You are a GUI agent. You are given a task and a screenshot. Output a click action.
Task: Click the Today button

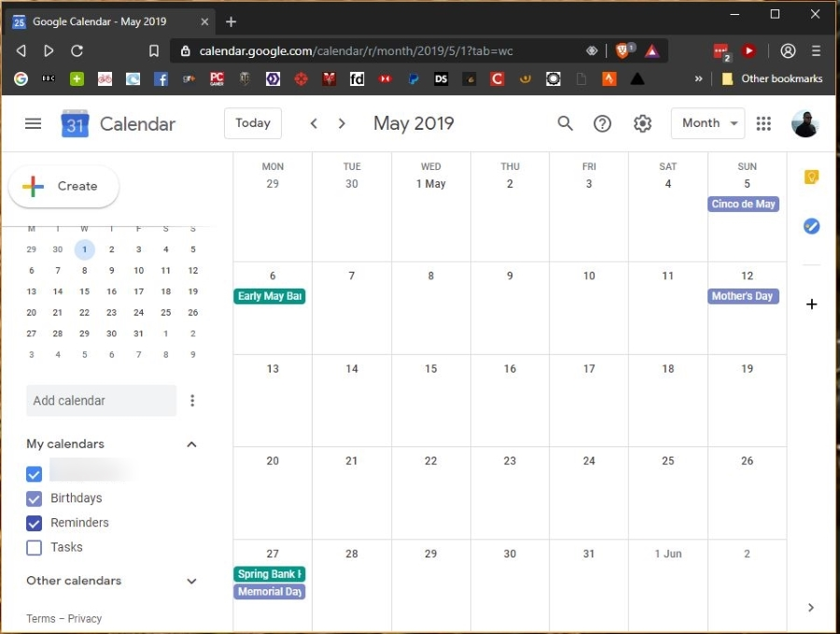point(253,123)
